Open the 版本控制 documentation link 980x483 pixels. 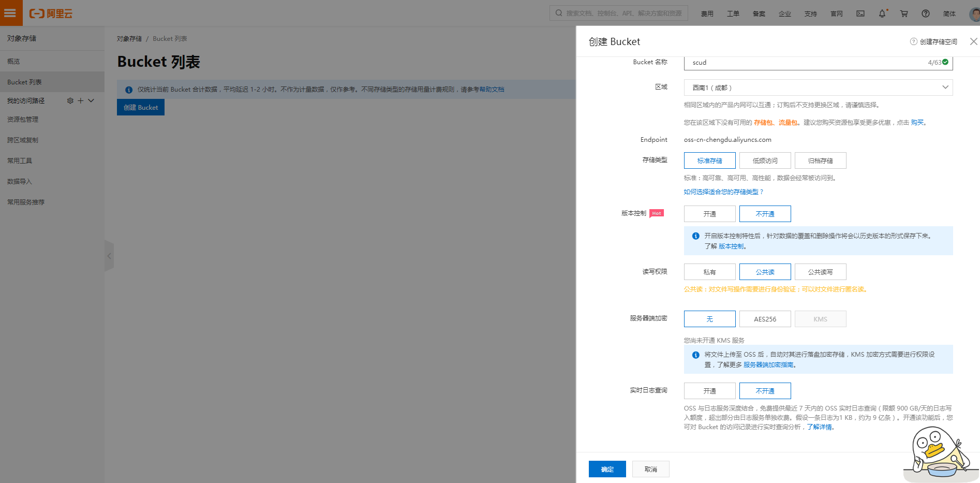click(x=731, y=246)
